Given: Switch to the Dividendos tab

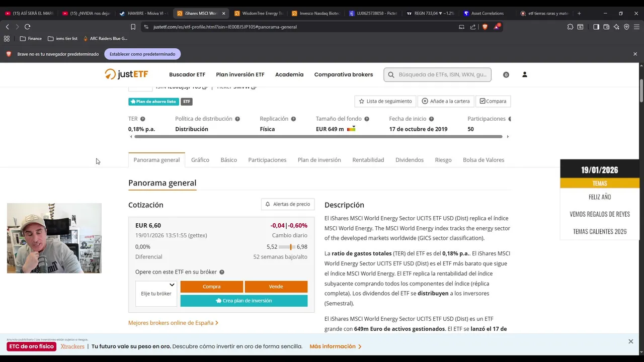Looking at the screenshot, I should point(410,160).
